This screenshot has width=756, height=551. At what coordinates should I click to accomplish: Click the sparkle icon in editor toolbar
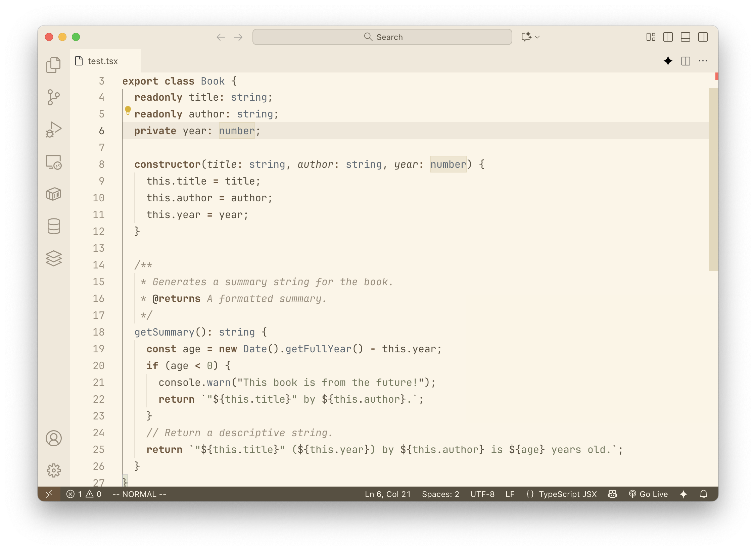(x=668, y=61)
